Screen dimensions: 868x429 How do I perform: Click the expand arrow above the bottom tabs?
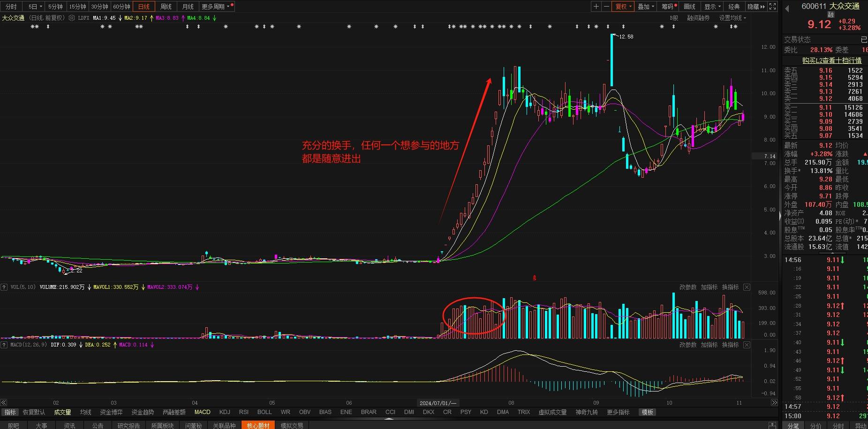(x=389, y=418)
